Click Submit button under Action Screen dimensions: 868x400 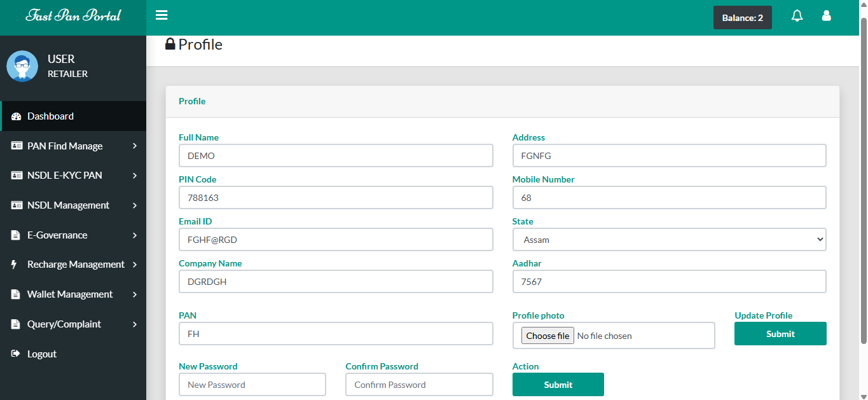coord(558,385)
